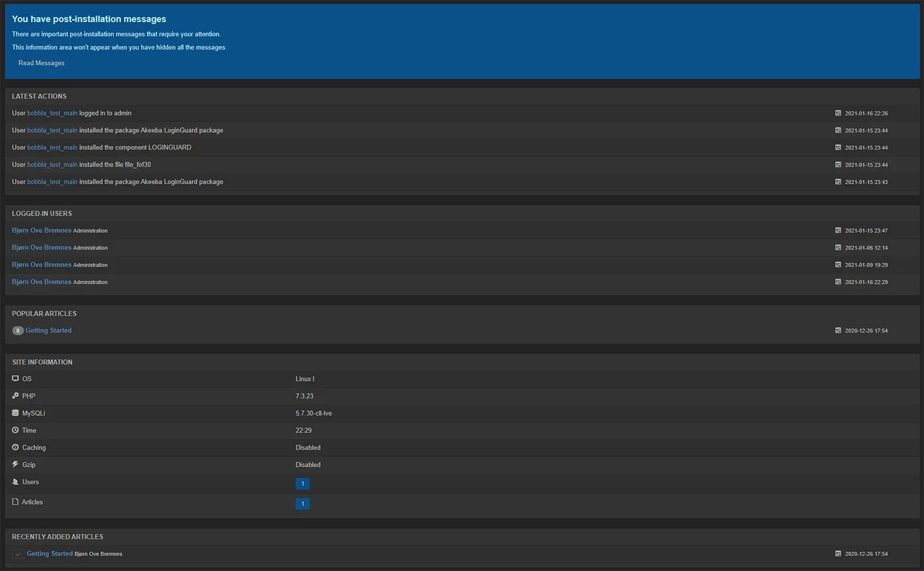Open the Users count badge

(303, 484)
